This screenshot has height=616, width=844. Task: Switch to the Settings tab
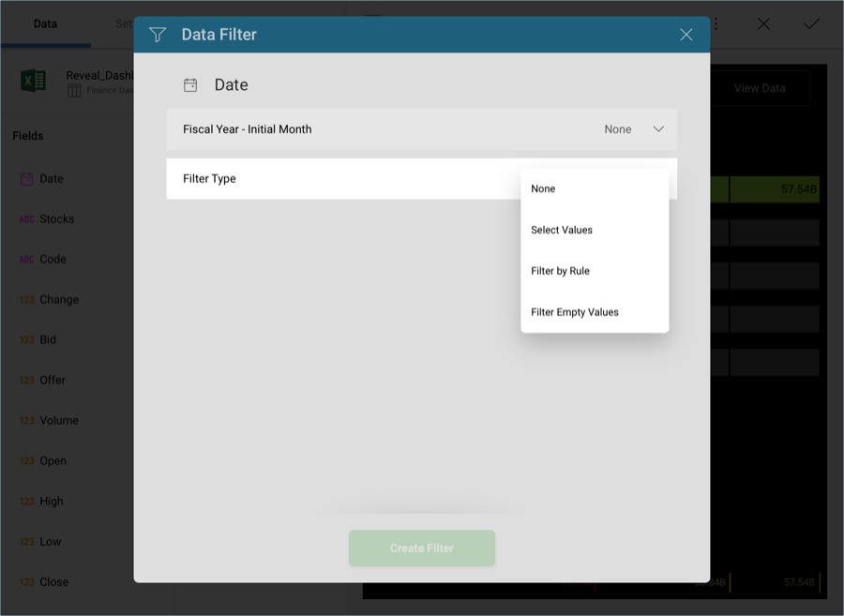point(124,24)
